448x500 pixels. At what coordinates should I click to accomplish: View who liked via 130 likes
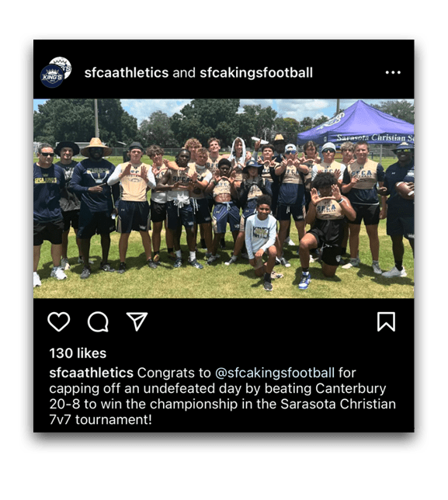pos(78,353)
